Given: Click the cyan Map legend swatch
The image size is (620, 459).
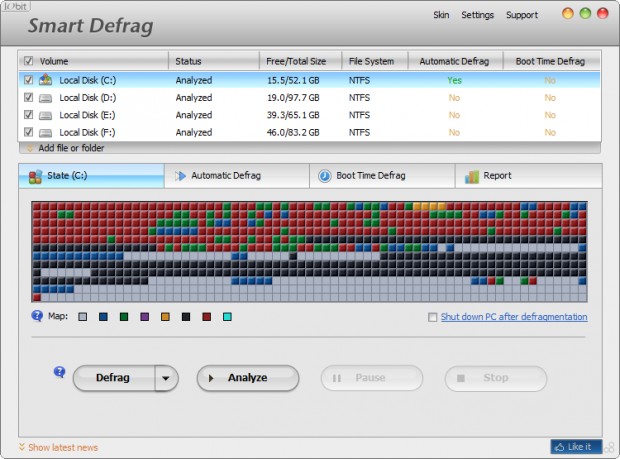Looking at the screenshot, I should (227, 317).
